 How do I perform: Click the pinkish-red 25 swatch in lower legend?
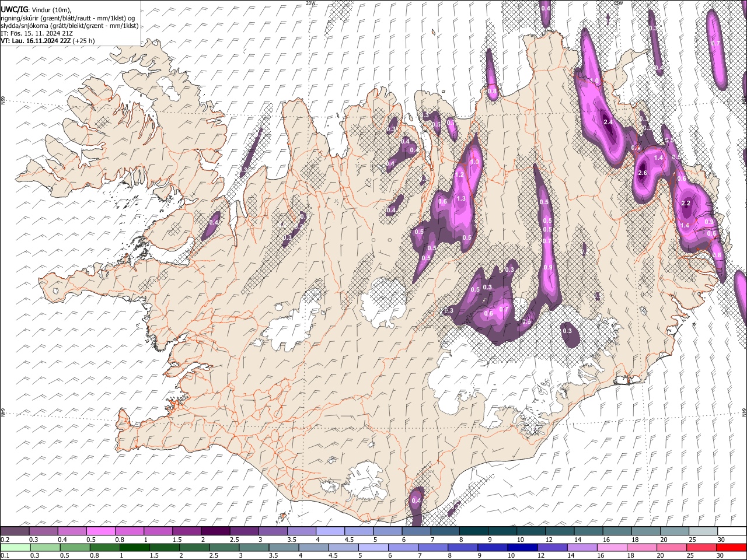coord(701,547)
